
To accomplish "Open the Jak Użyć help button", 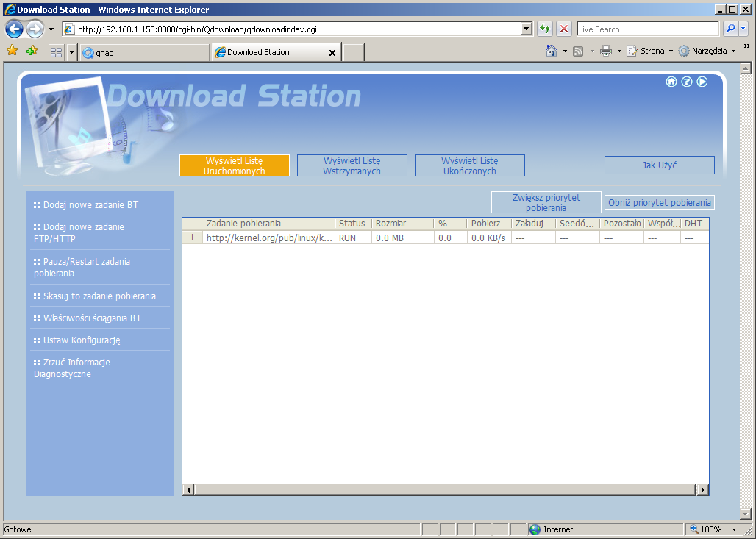I will click(659, 165).
